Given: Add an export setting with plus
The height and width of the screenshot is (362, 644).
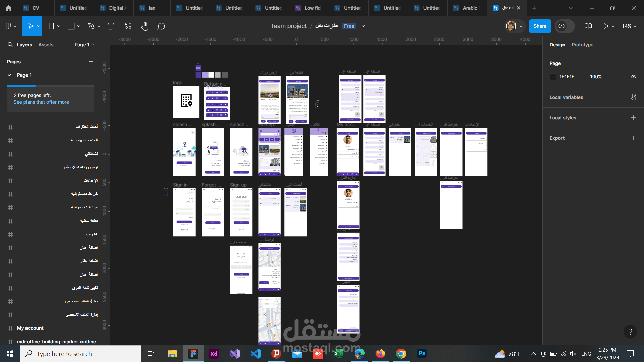Looking at the screenshot, I should pyautogui.click(x=634, y=138).
